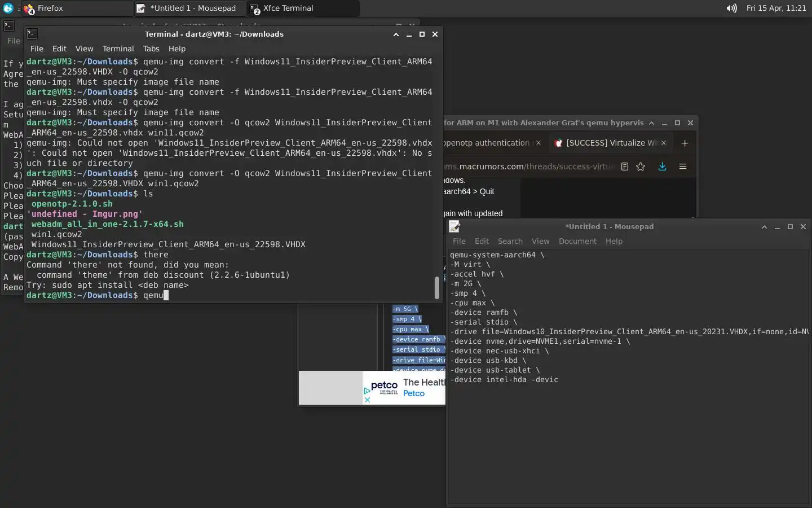Screen dimensions: 812x508
Task: Open the Firefox downloads panel
Action: pos(662,167)
